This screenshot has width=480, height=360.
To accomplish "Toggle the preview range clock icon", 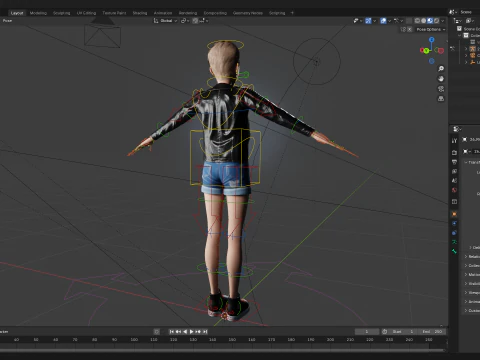I will tap(384, 332).
